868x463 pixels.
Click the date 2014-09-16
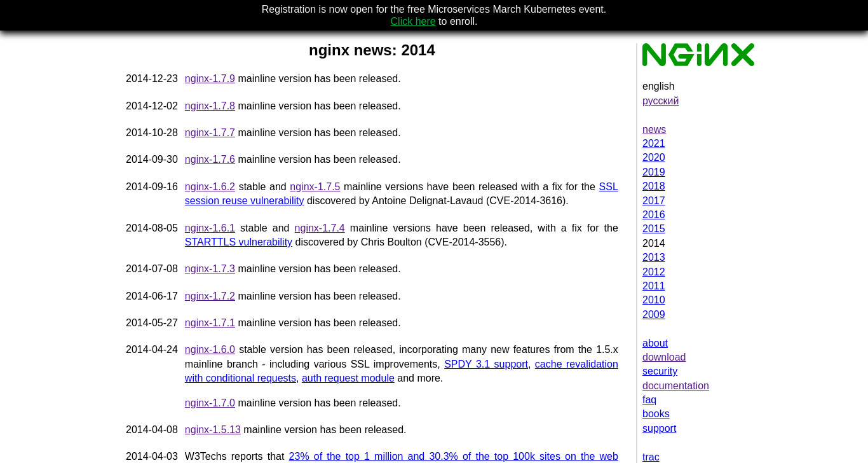(x=152, y=187)
